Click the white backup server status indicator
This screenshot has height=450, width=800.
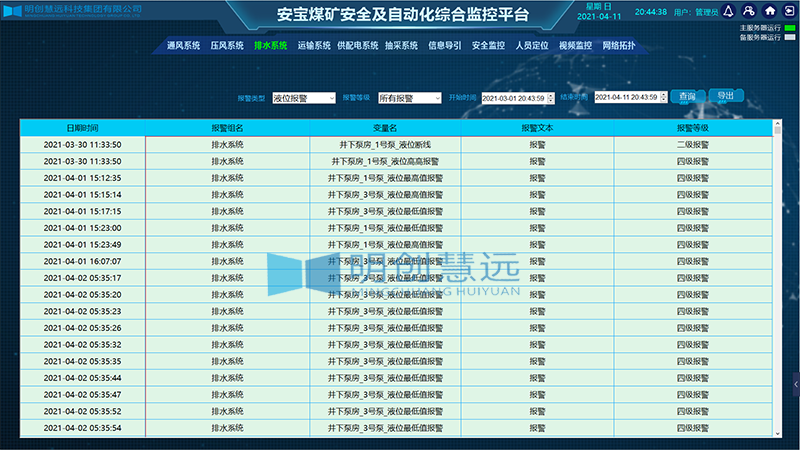[x=789, y=36]
